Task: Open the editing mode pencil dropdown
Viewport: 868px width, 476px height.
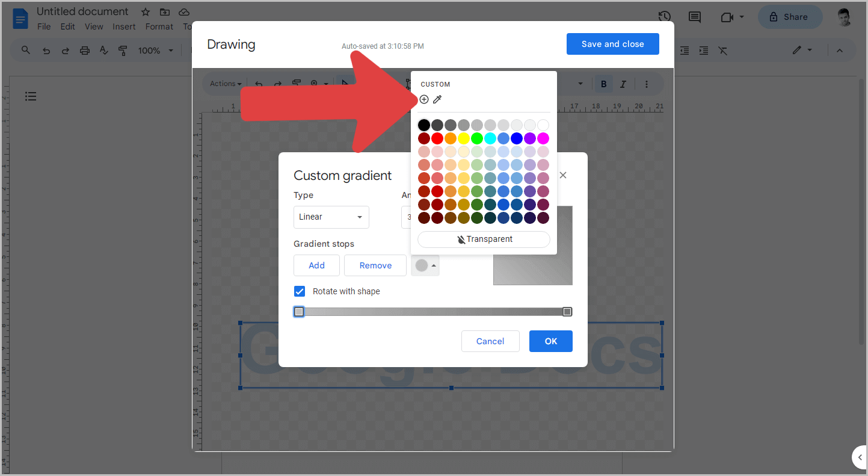Action: pos(802,51)
